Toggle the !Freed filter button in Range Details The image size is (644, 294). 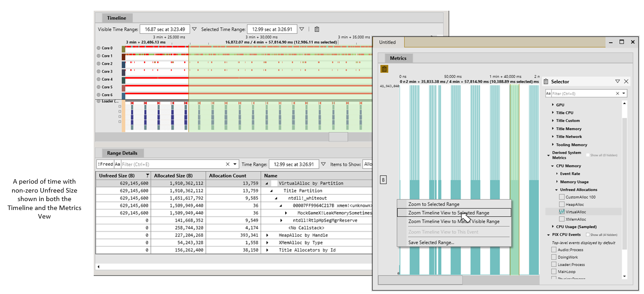(x=105, y=164)
